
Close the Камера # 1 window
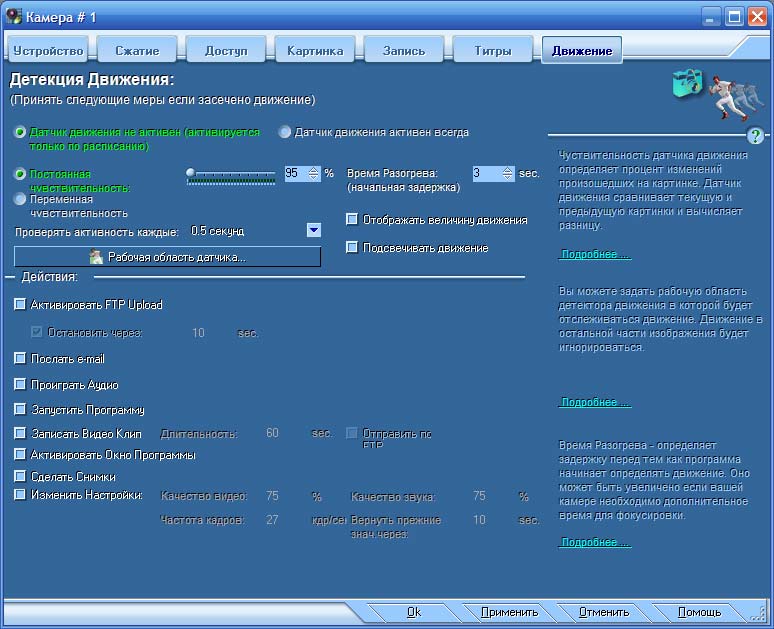click(x=757, y=17)
